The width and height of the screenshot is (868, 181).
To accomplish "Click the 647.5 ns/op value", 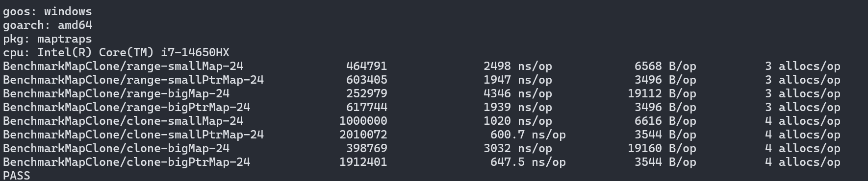I will tap(528, 162).
